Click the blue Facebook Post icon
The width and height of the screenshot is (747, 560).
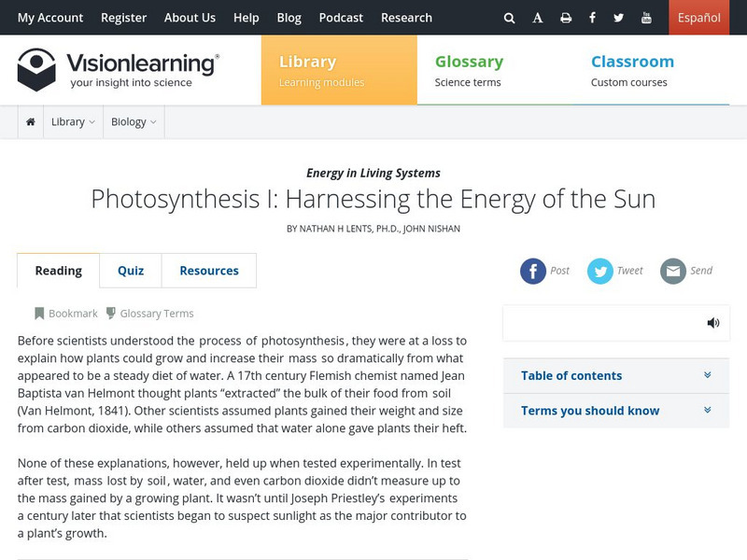[533, 271]
